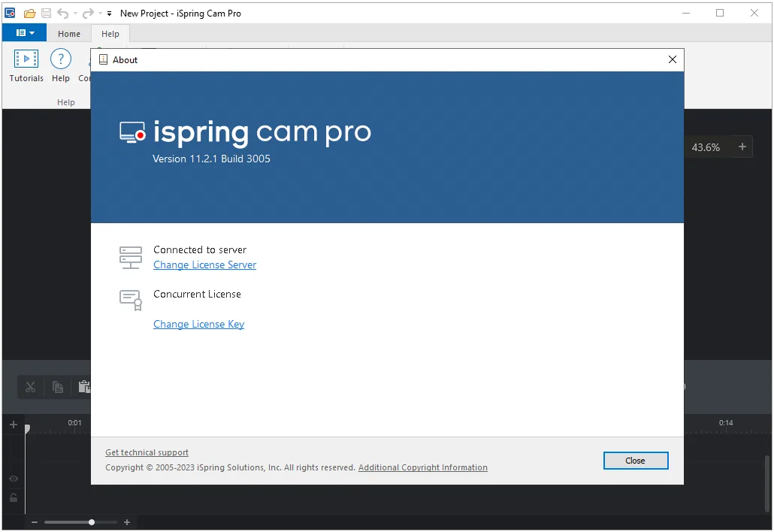
Task: Open the Get technical support link
Action: 147,452
